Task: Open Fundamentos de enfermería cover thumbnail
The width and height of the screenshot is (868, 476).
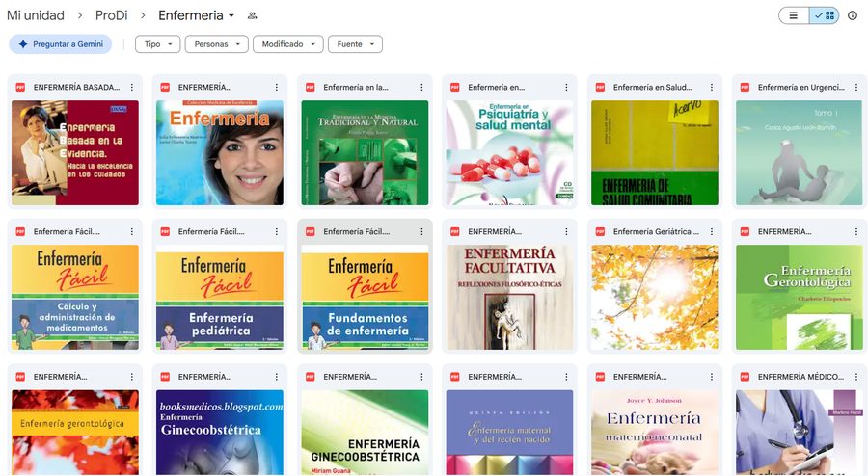Action: [x=365, y=298]
